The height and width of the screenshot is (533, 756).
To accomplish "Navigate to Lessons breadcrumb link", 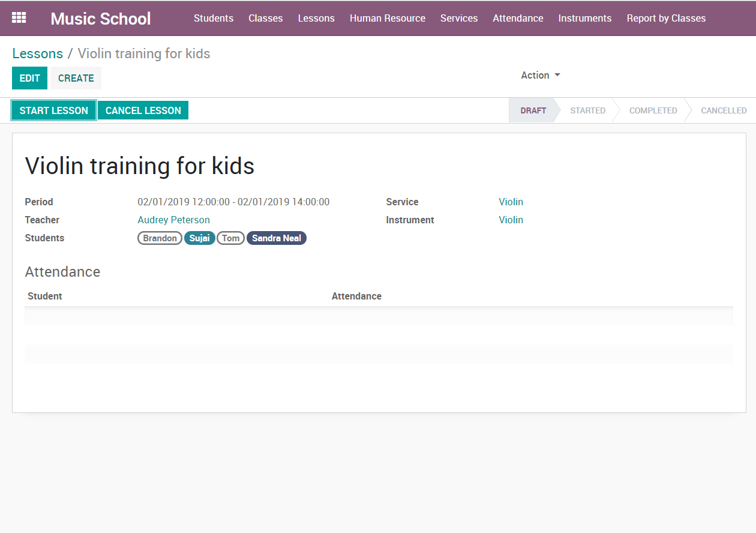I will 37,53.
